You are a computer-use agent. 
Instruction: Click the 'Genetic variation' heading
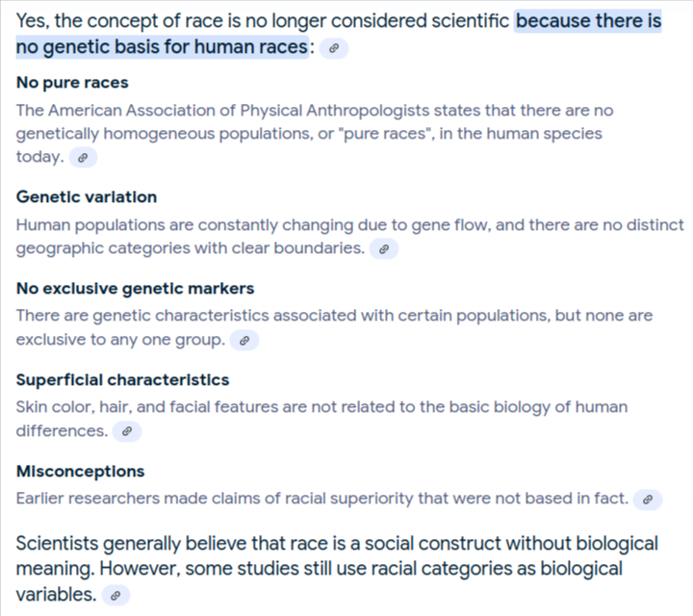point(87,197)
